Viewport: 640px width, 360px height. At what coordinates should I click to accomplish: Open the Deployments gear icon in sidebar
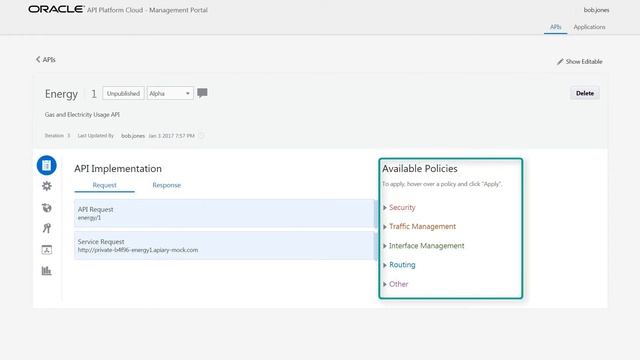tap(47, 186)
